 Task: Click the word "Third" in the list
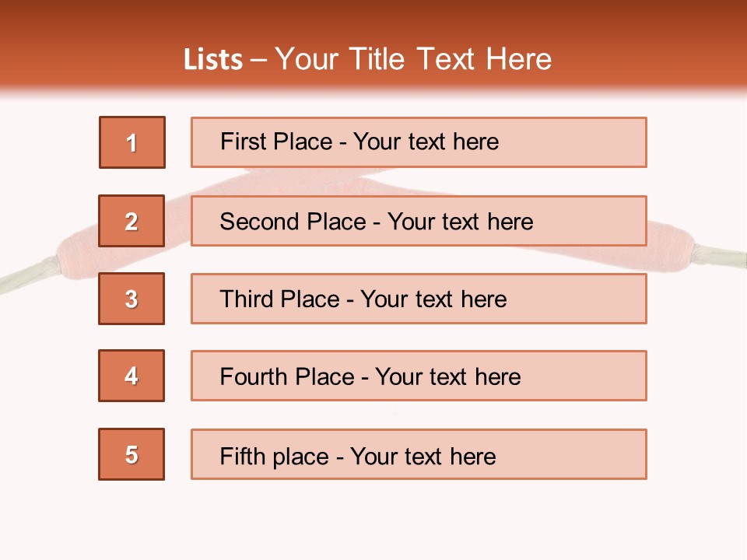(247, 299)
